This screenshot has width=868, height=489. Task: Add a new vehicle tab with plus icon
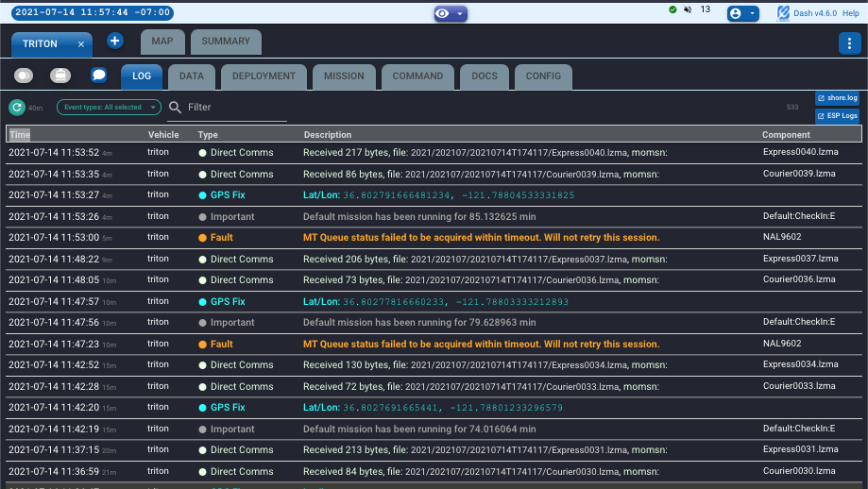[114, 42]
